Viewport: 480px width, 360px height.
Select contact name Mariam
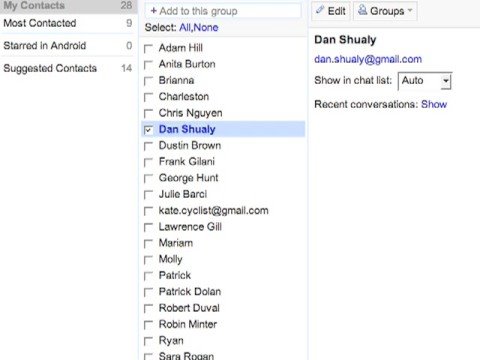pyautogui.click(x=176, y=243)
